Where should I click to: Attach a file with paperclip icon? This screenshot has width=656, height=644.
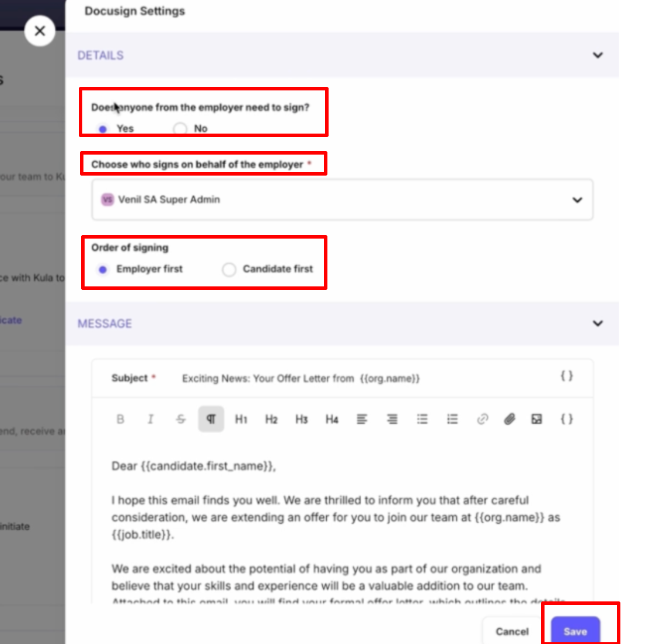(509, 419)
